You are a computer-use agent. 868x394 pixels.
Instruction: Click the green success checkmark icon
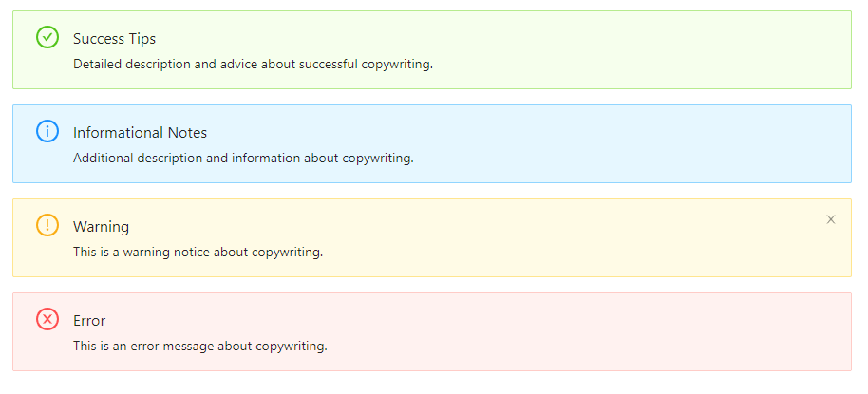[47, 38]
